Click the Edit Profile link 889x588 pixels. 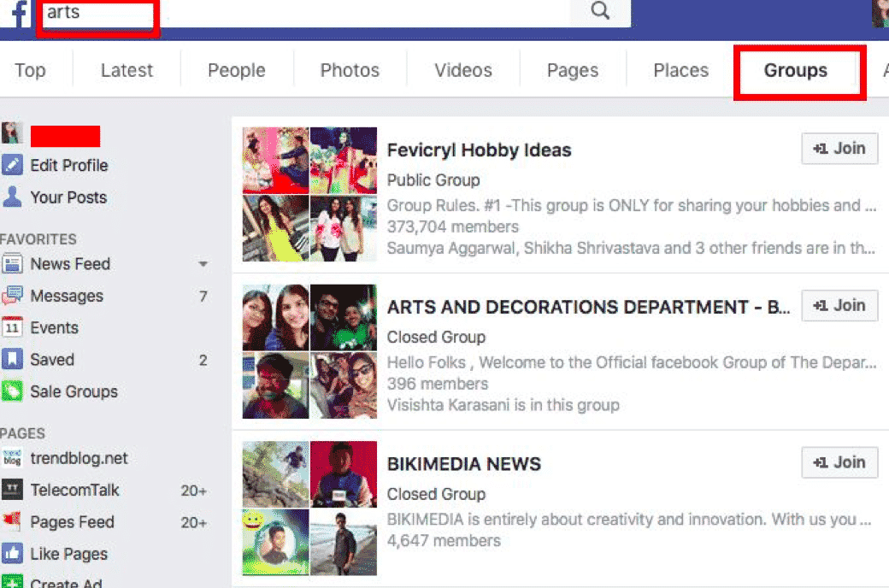(69, 166)
